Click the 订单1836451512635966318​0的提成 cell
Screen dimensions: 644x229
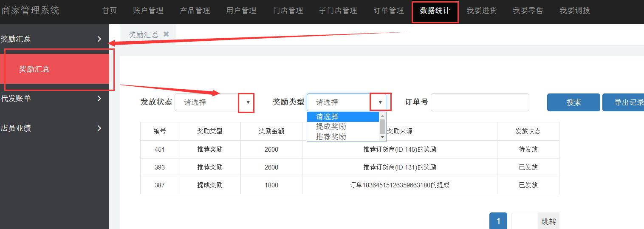400,185
